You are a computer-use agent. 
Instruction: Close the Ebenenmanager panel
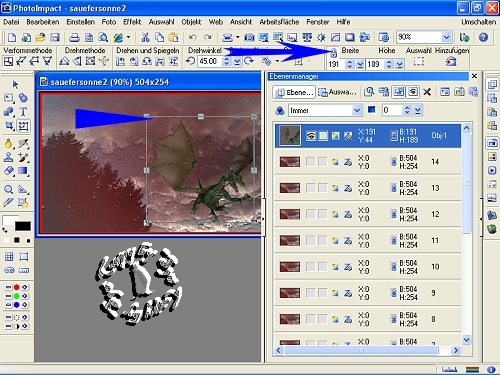[474, 76]
